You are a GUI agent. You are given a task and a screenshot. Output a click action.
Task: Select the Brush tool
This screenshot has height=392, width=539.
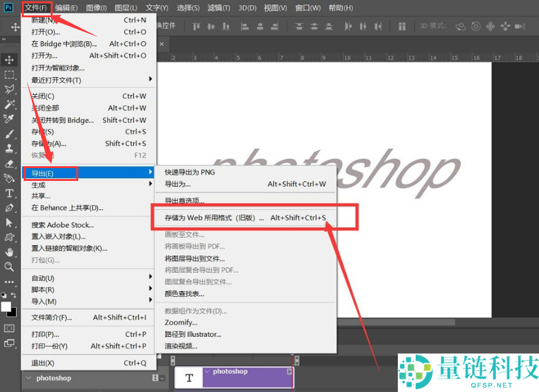tap(10, 134)
